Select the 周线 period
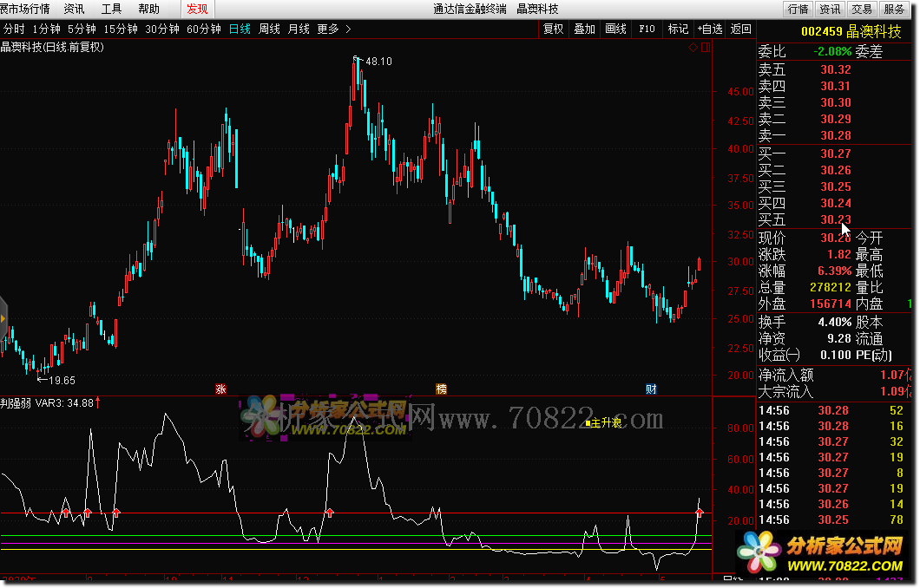920x588 pixels. click(x=269, y=29)
